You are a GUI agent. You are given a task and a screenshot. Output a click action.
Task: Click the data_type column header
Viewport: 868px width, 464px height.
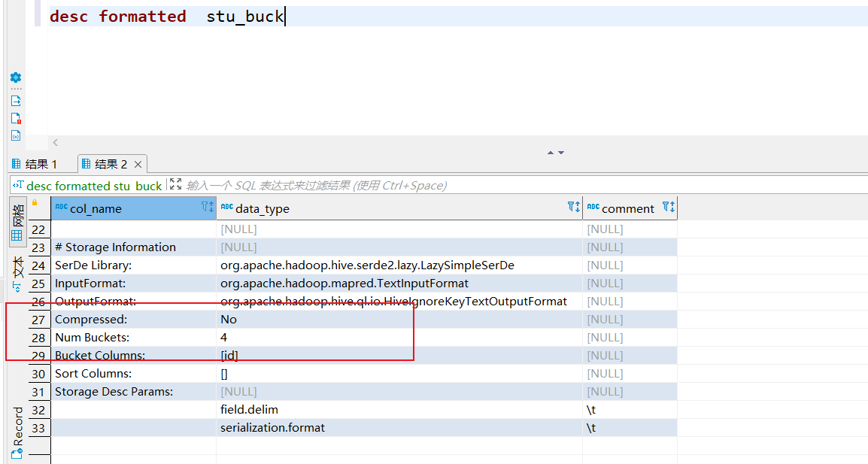pyautogui.click(x=399, y=208)
